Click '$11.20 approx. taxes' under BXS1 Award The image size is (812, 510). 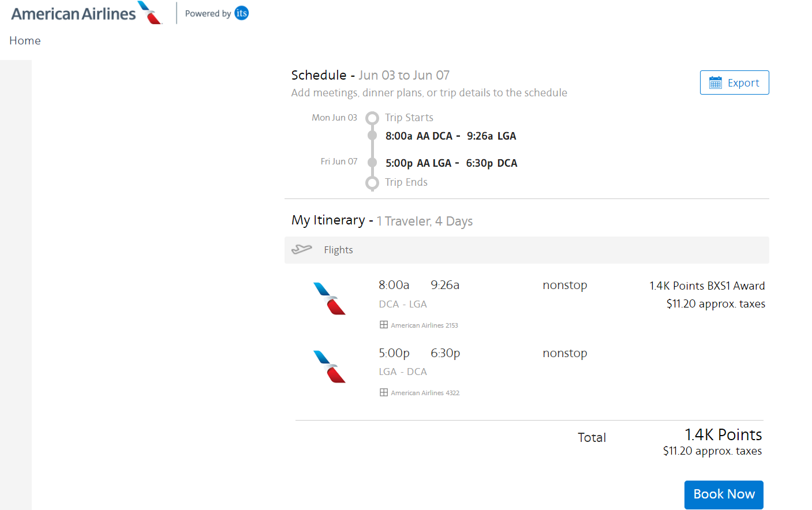coord(716,304)
